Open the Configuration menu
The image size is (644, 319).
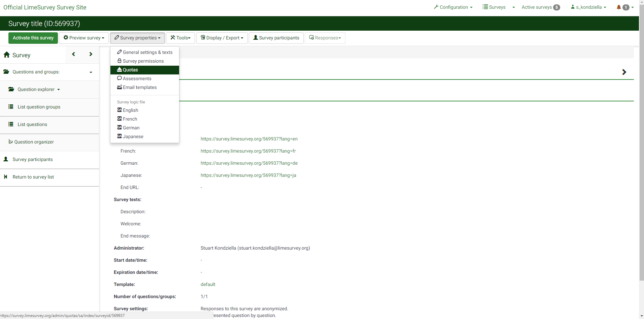pyautogui.click(x=453, y=7)
